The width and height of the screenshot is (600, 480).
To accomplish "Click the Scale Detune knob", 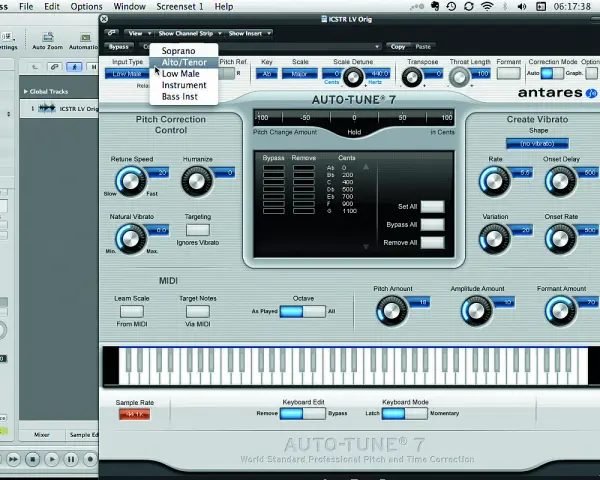I will click(x=353, y=78).
